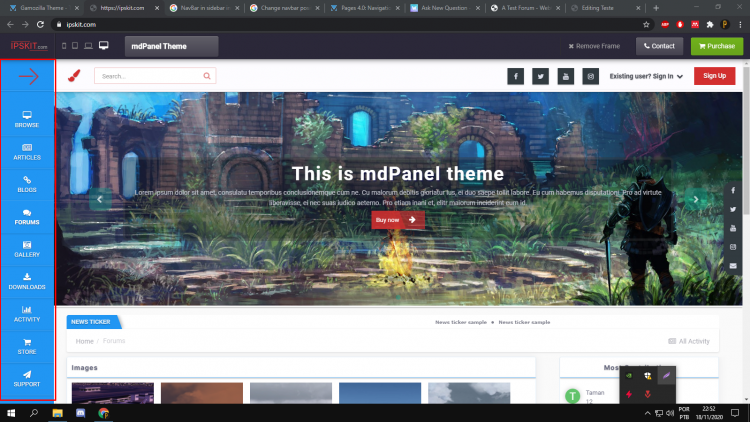Open the Browse section in sidebar

27,119
